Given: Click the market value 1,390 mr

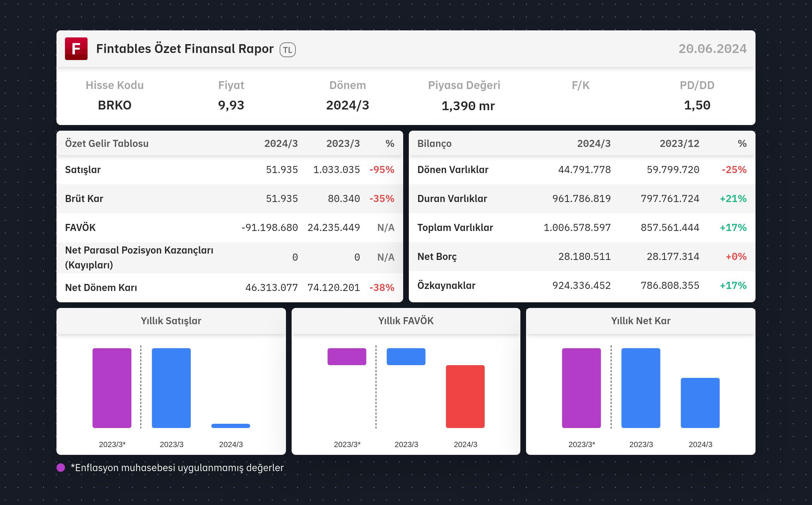Looking at the screenshot, I should coord(468,106).
